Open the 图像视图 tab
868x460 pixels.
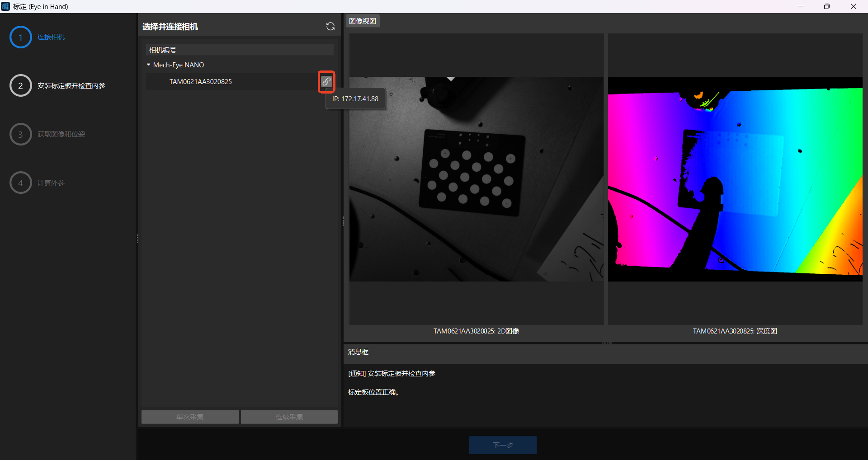click(363, 21)
